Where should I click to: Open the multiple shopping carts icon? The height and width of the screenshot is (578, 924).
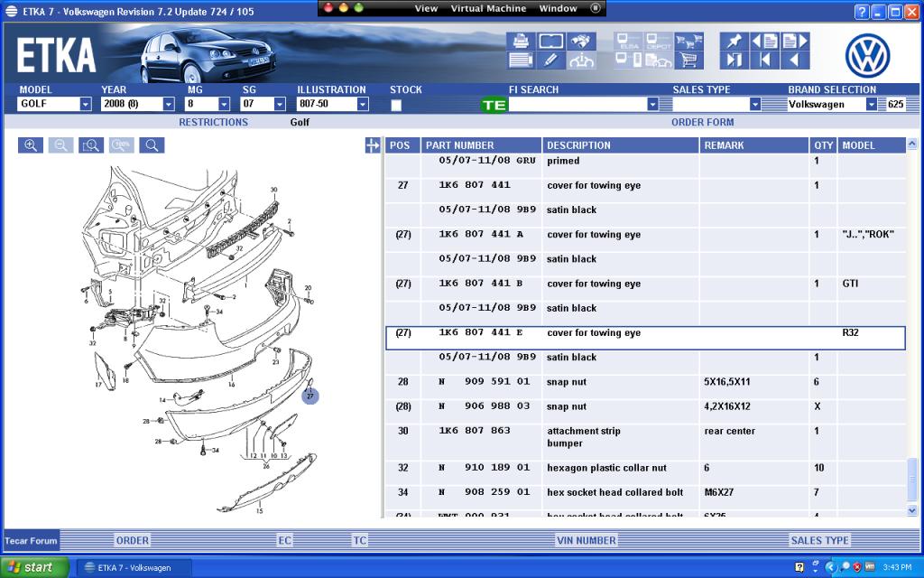(x=688, y=42)
